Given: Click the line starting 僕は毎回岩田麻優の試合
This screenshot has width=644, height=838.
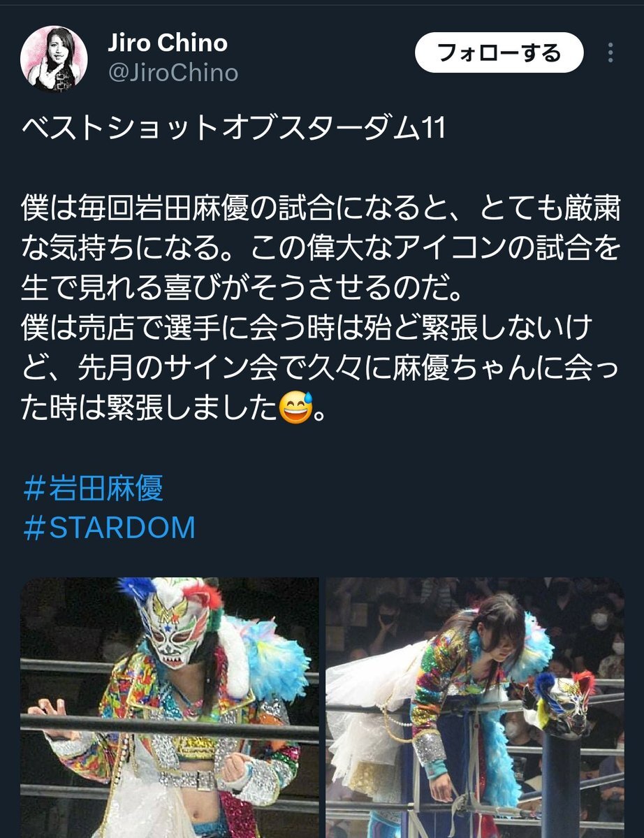Looking at the screenshot, I should [321, 208].
